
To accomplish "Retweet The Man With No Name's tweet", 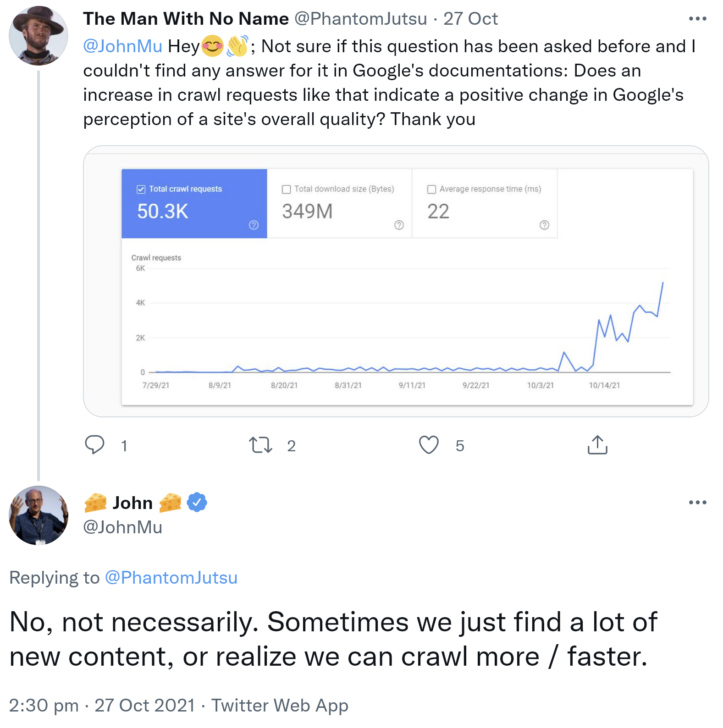I will pos(260,445).
